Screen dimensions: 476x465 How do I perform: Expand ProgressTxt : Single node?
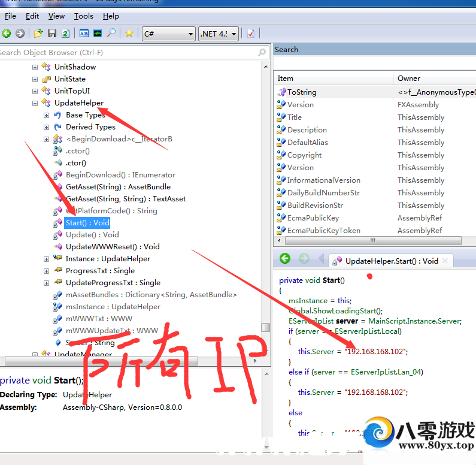click(46, 271)
